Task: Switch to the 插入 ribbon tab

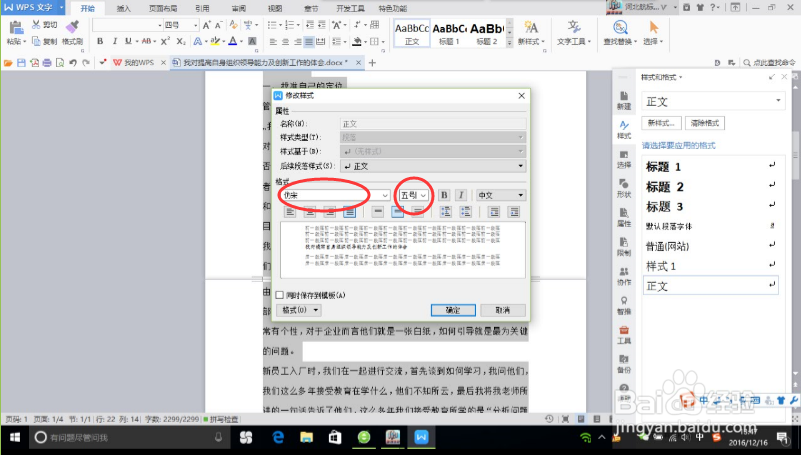Action: (x=123, y=8)
